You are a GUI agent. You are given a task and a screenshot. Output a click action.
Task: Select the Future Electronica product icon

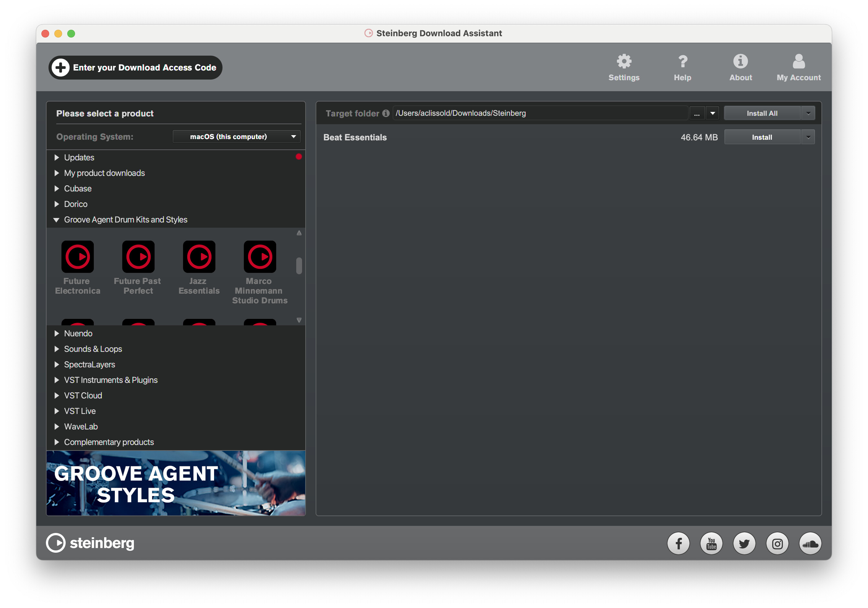78,257
